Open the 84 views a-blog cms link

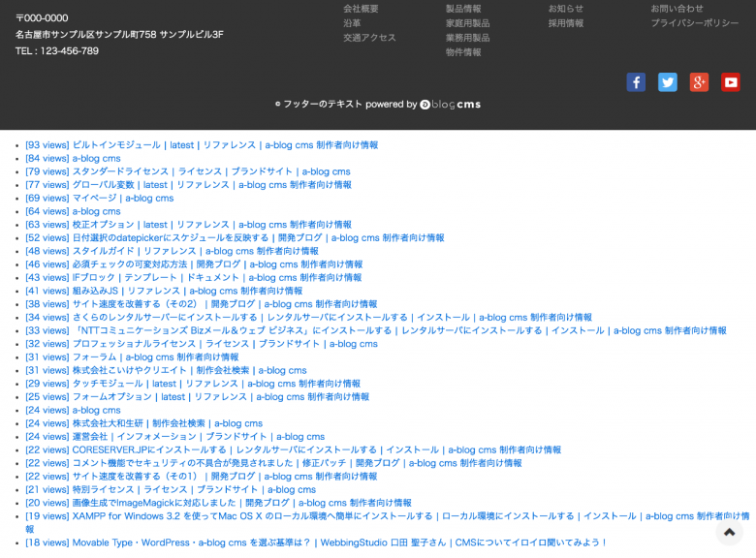[73, 159]
